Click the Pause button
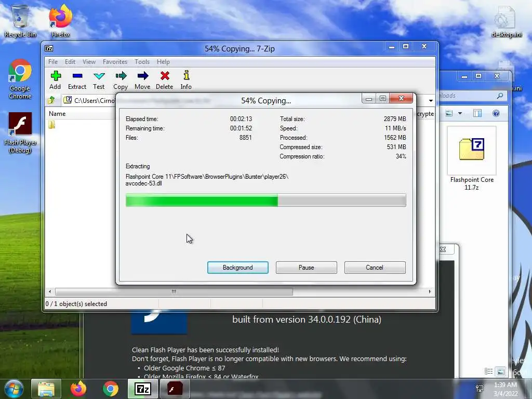This screenshot has height=399, width=532. pyautogui.click(x=307, y=268)
